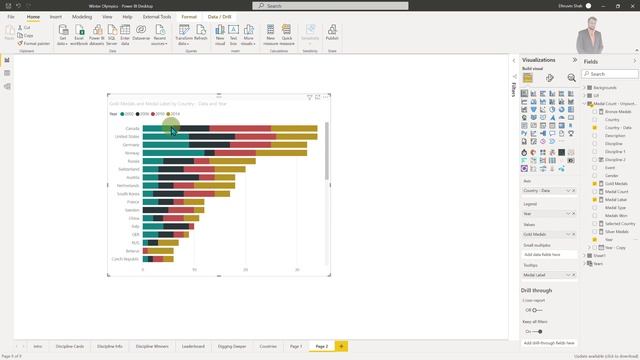This screenshot has height=360, width=640.
Task: Choose the Python visual
Action: point(524,133)
